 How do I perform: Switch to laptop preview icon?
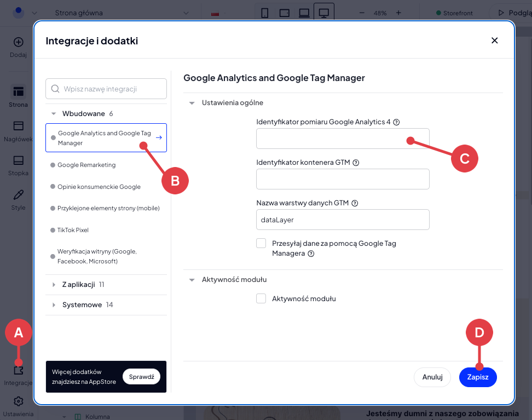(x=304, y=13)
